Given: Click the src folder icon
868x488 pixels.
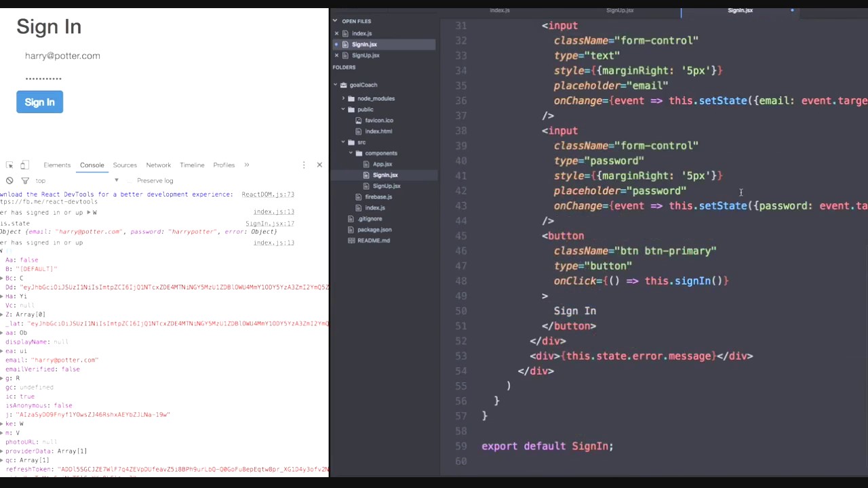Looking at the screenshot, I should click(351, 142).
